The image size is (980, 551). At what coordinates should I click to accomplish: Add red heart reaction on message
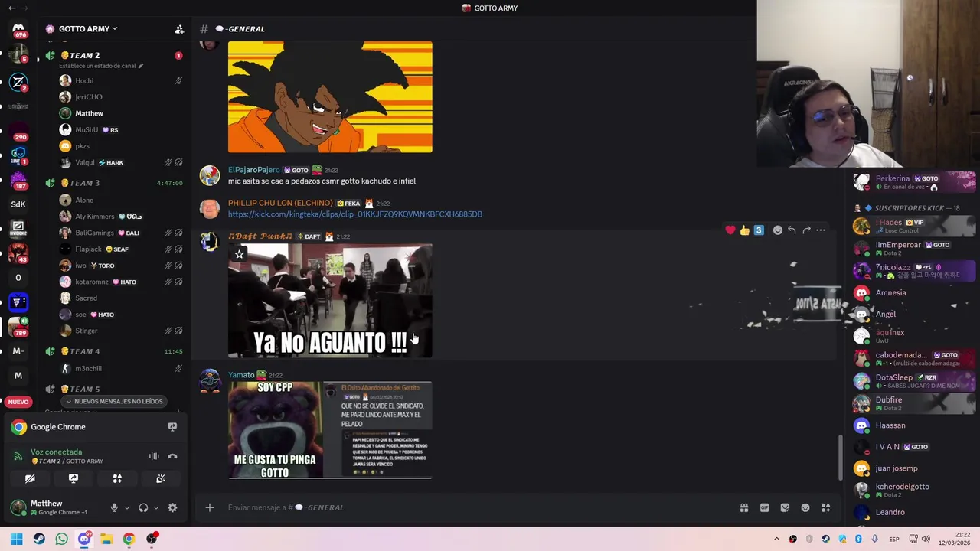coord(730,230)
